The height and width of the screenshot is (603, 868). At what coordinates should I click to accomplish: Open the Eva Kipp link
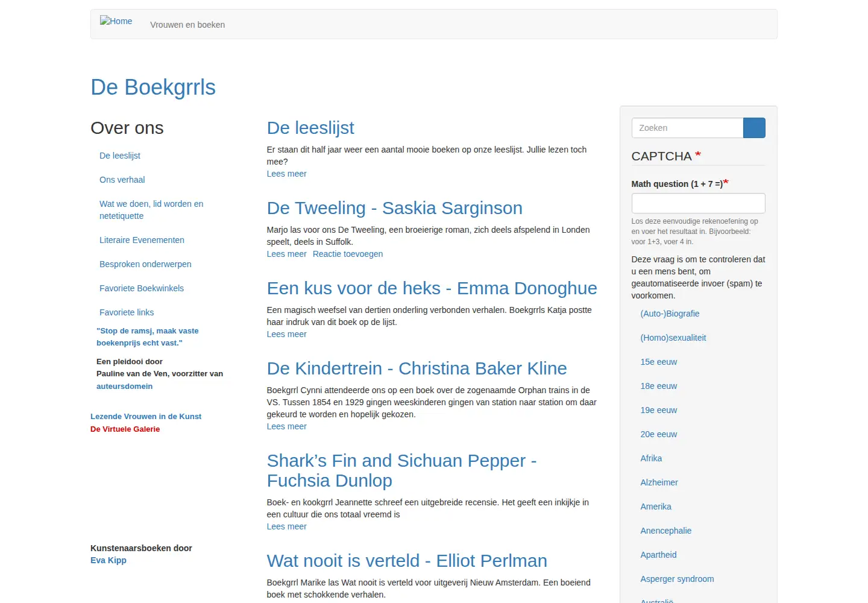tap(108, 560)
